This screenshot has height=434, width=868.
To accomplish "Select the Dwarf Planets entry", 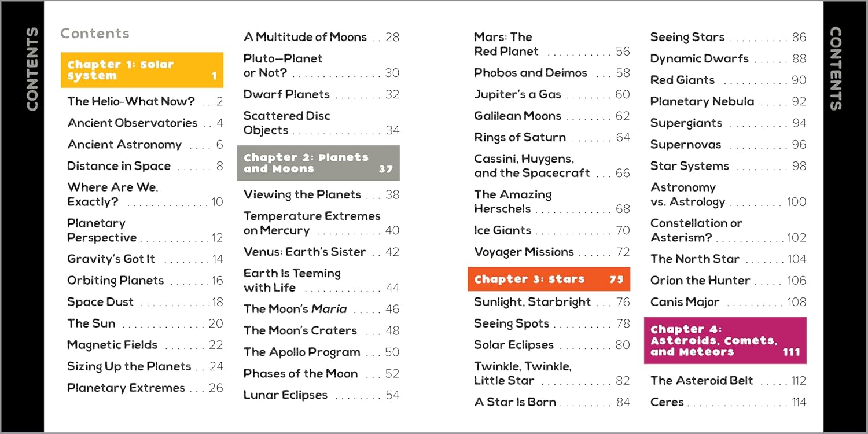I will 321,94.
